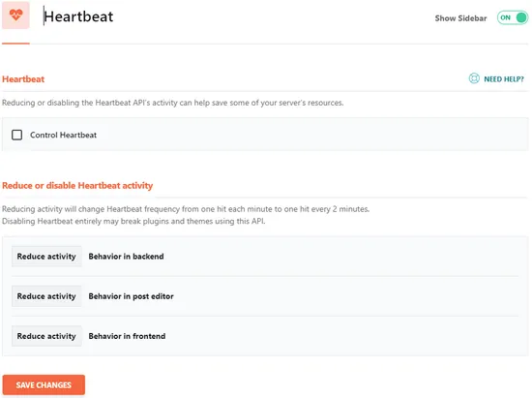The height and width of the screenshot is (398, 532).
Task: Open Reduce activity dropdown for frontend
Action: (x=46, y=336)
